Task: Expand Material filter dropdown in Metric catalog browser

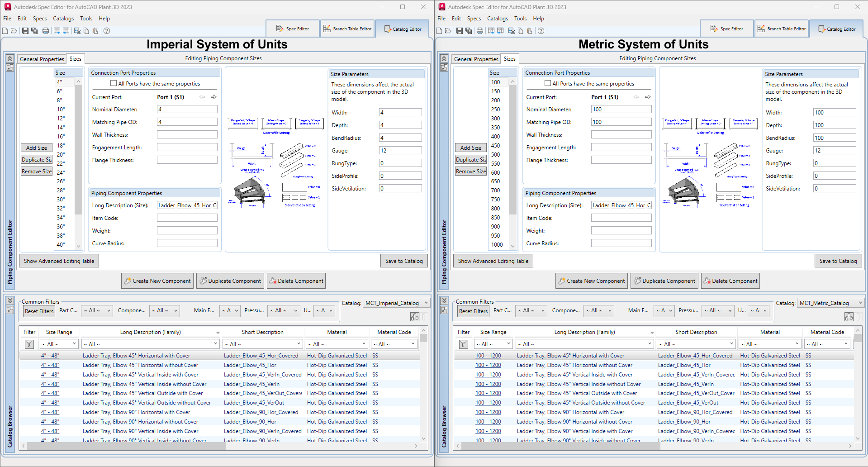Action: [x=769, y=344]
